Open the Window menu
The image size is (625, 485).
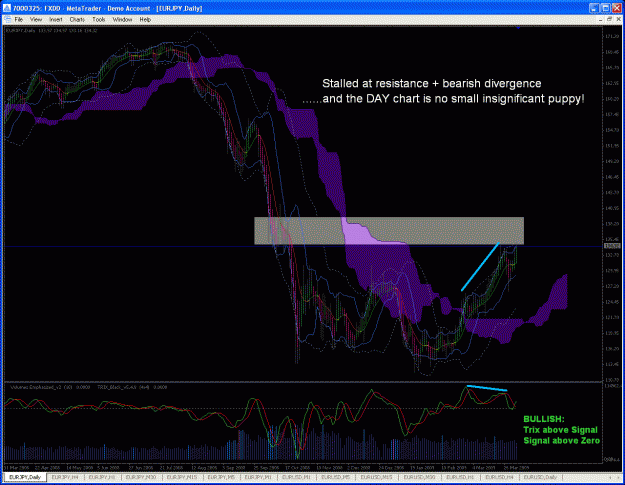[x=122, y=19]
